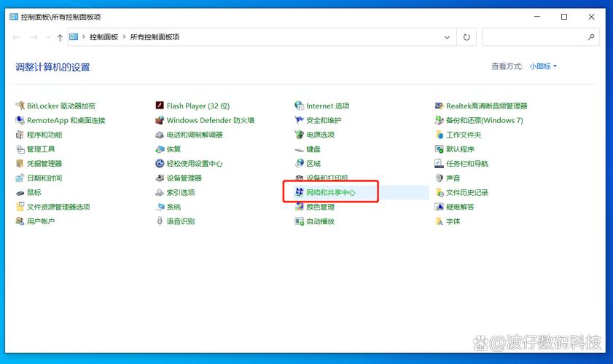Screen dimensions: 613x364
Task: Click the 键盘 icon
Action: 299,149
